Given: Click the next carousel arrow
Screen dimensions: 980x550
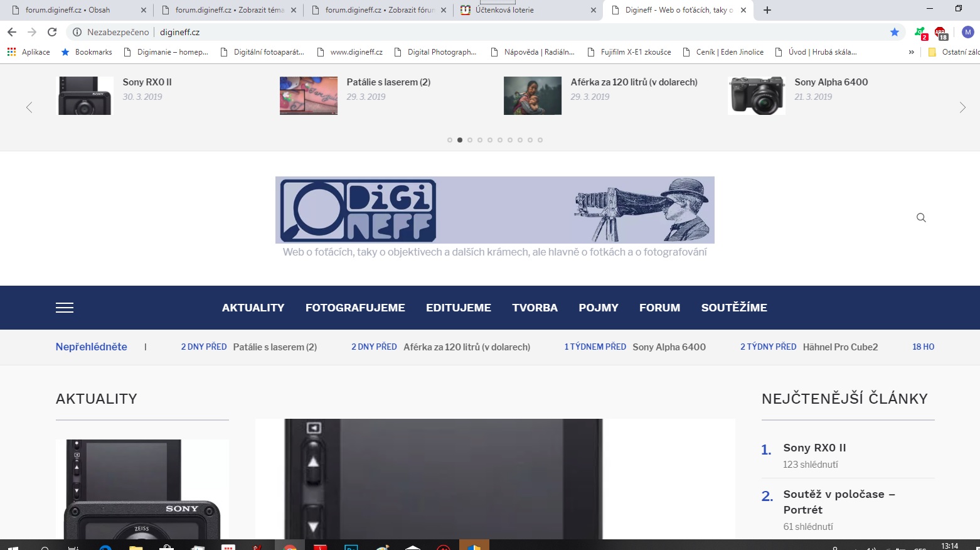Looking at the screenshot, I should point(962,107).
